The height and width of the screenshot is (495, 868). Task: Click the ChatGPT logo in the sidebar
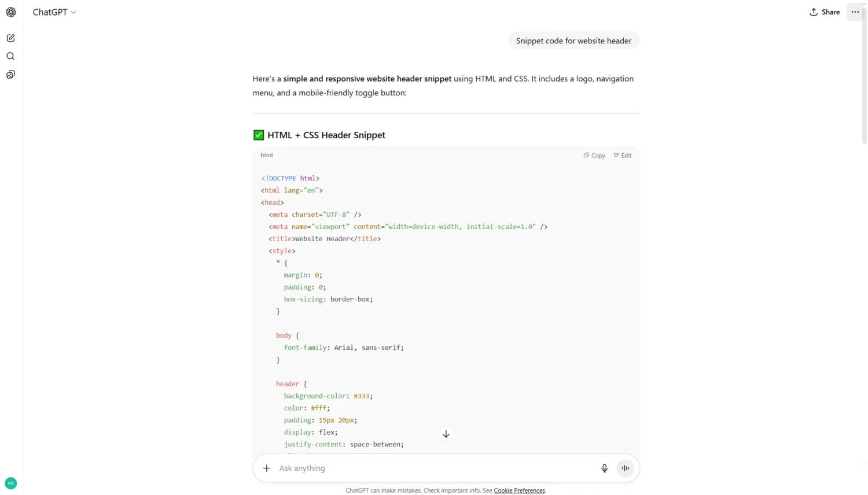(x=10, y=12)
